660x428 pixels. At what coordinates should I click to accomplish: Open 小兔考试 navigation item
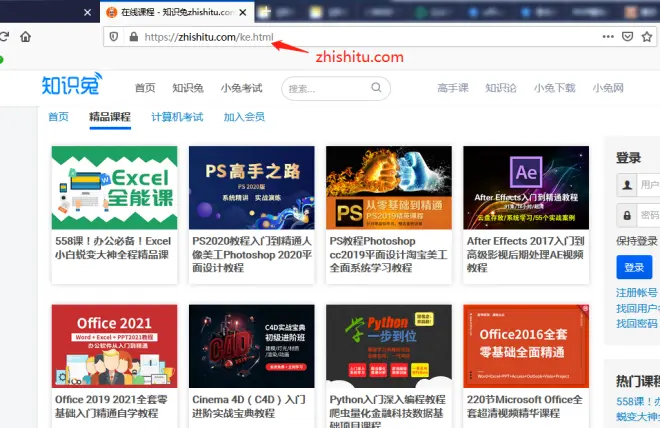(242, 88)
